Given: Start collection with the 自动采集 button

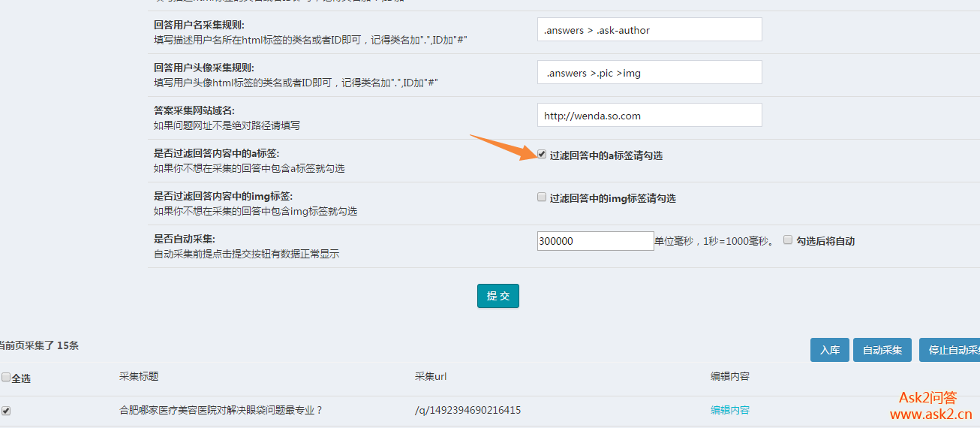Looking at the screenshot, I should [882, 350].
